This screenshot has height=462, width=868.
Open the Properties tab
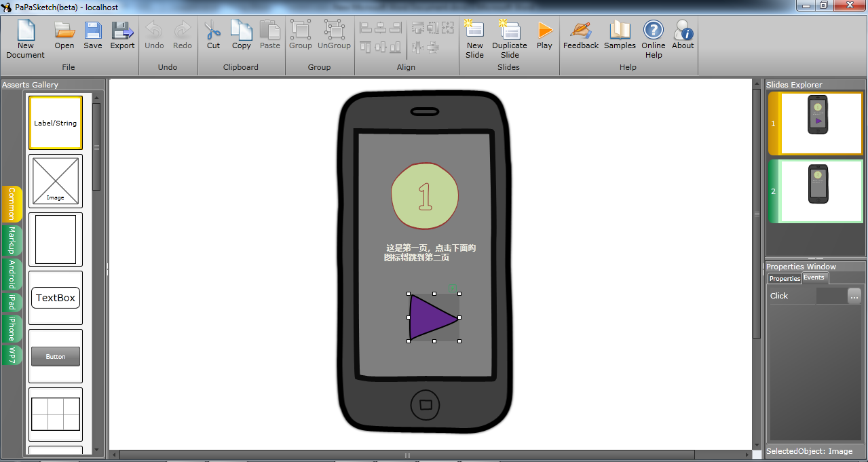pos(785,279)
